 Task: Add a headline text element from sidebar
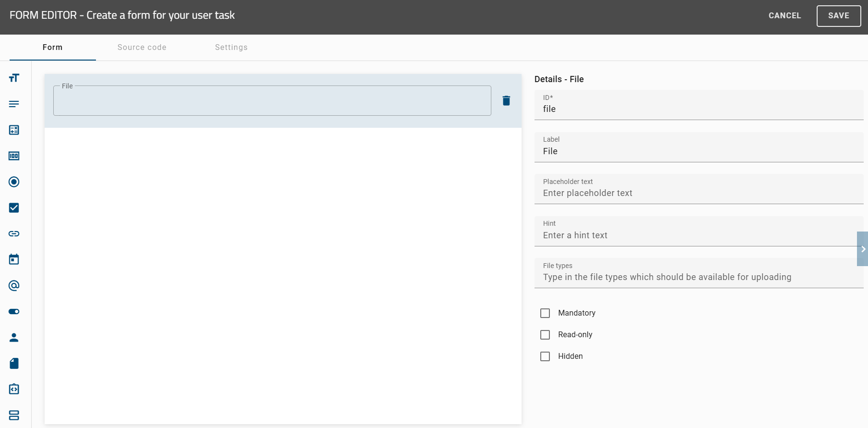tap(14, 78)
